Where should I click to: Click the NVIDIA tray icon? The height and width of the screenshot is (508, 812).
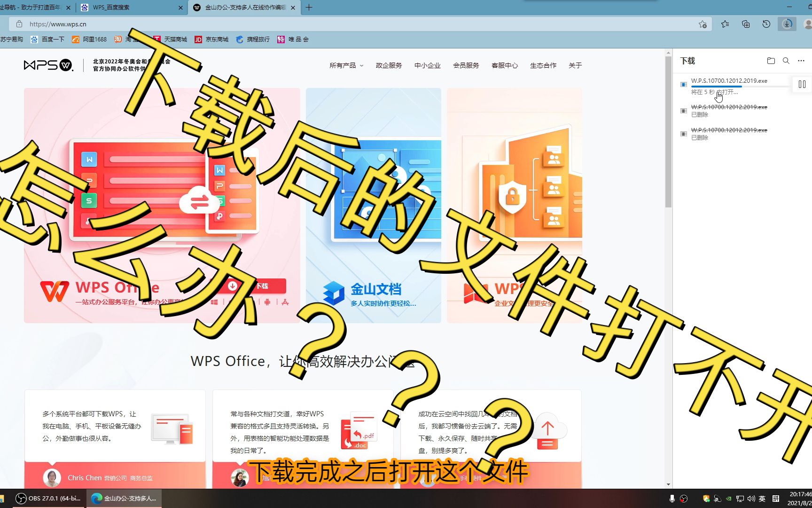point(728,499)
